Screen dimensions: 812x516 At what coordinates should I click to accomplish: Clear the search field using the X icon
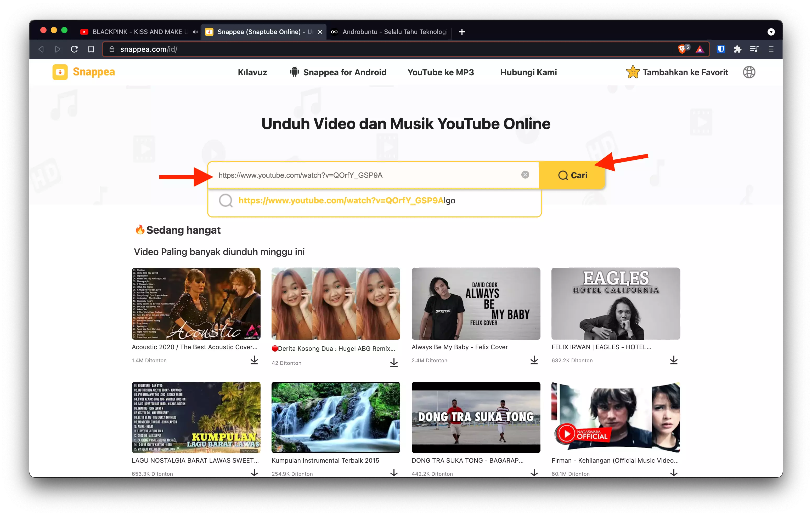[525, 175]
